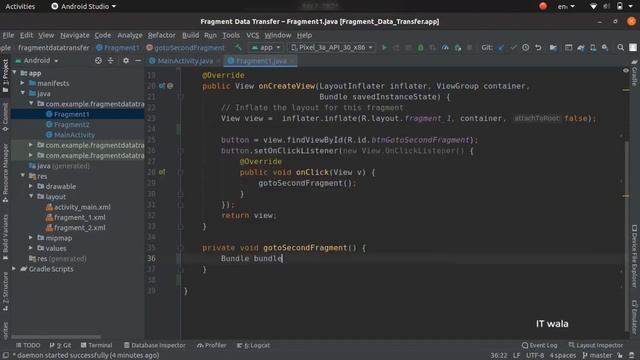This screenshot has width=640, height=360.
Task: Open the TODO tool window
Action: (28, 345)
